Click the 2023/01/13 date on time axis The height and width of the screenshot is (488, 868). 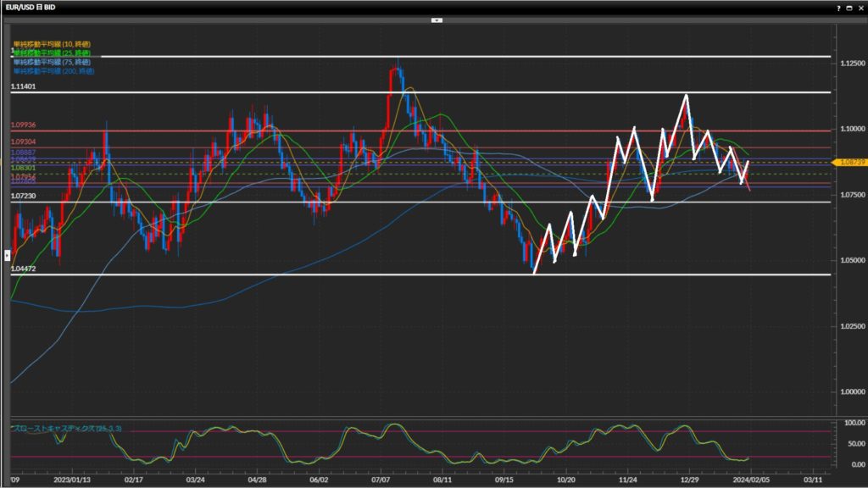tap(71, 478)
